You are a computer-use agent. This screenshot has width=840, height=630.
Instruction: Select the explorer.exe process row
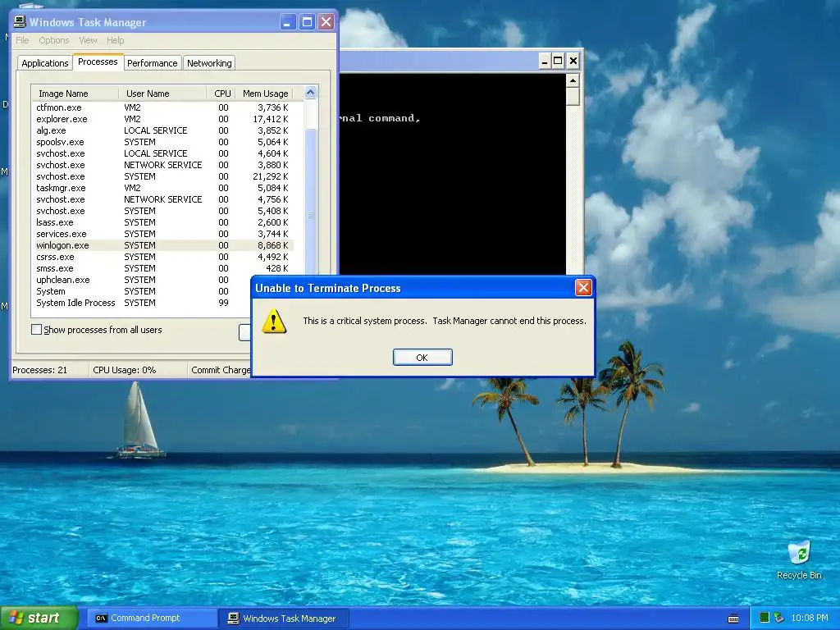tap(162, 119)
